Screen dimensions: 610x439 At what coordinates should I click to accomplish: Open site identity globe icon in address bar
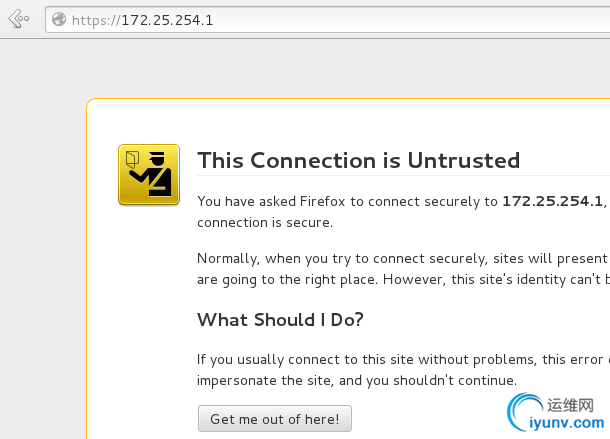pos(59,19)
